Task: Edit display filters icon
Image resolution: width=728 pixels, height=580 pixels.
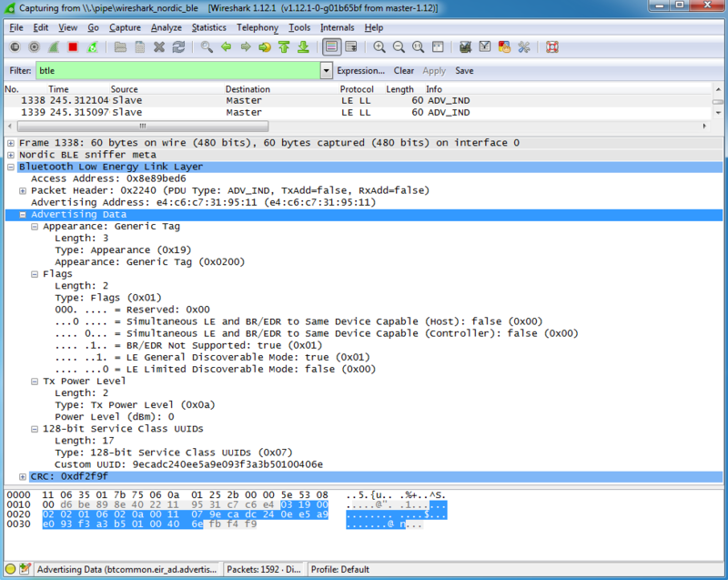Action: 485,47
